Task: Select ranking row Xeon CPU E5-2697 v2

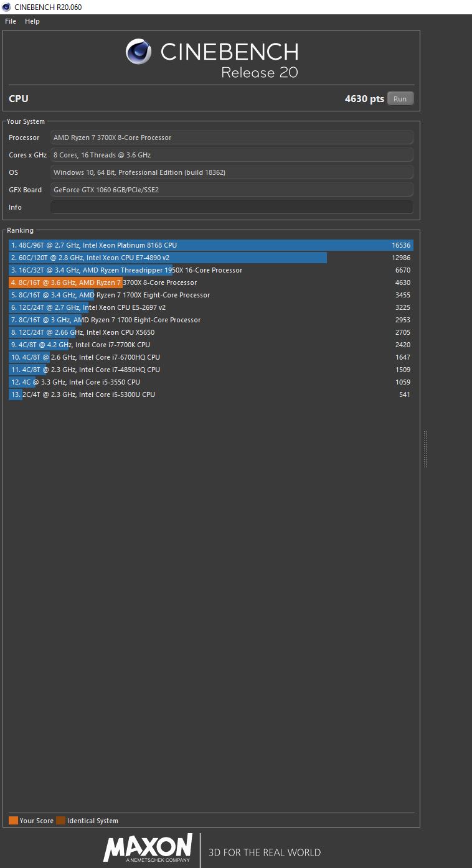Action: coord(211,307)
